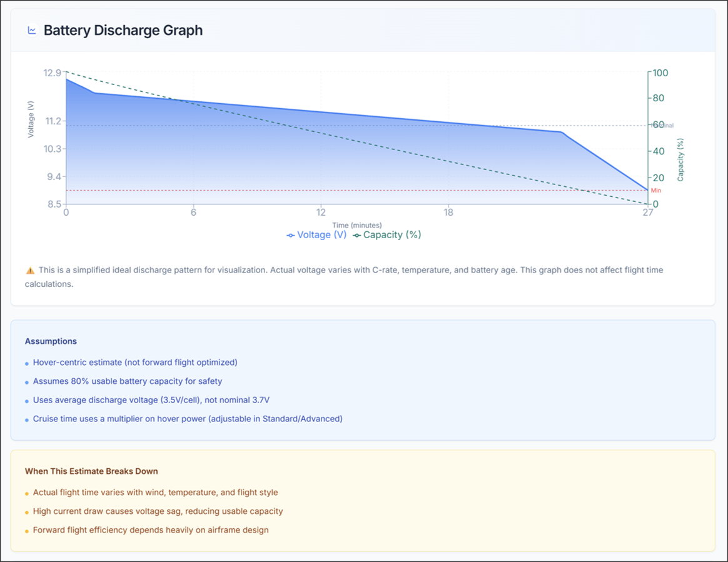This screenshot has height=562, width=728.
Task: Click the bullet next to cruise time multiplier item
Action: tap(26, 419)
